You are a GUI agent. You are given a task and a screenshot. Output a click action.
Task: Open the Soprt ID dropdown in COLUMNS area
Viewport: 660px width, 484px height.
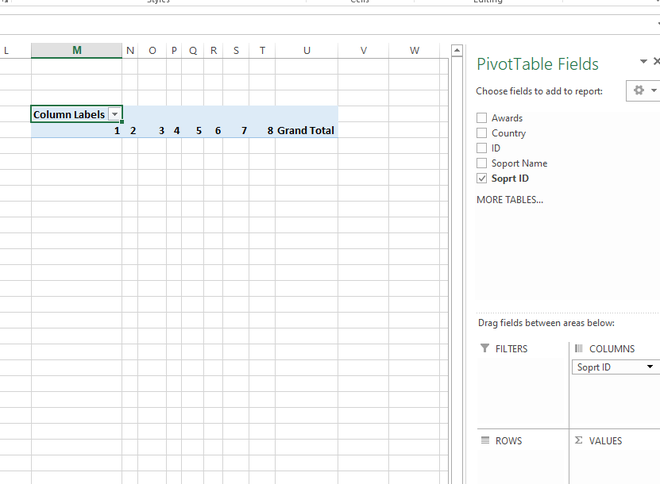click(x=650, y=367)
